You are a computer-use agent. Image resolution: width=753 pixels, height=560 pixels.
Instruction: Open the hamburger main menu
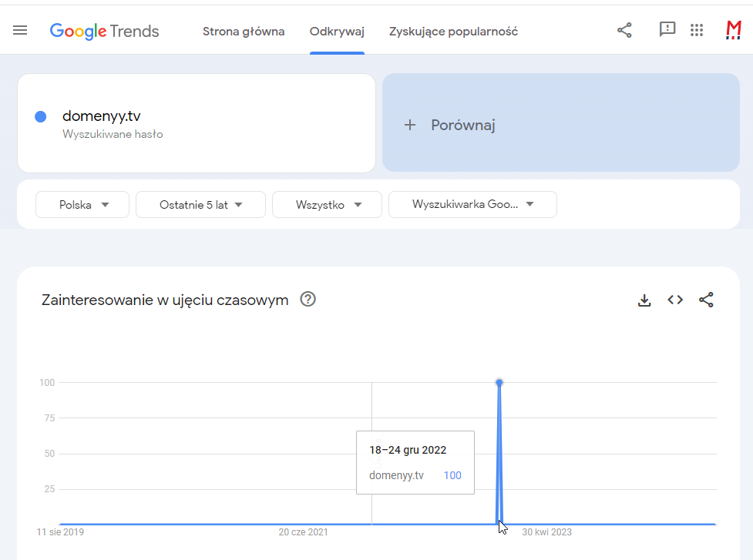pos(20,30)
